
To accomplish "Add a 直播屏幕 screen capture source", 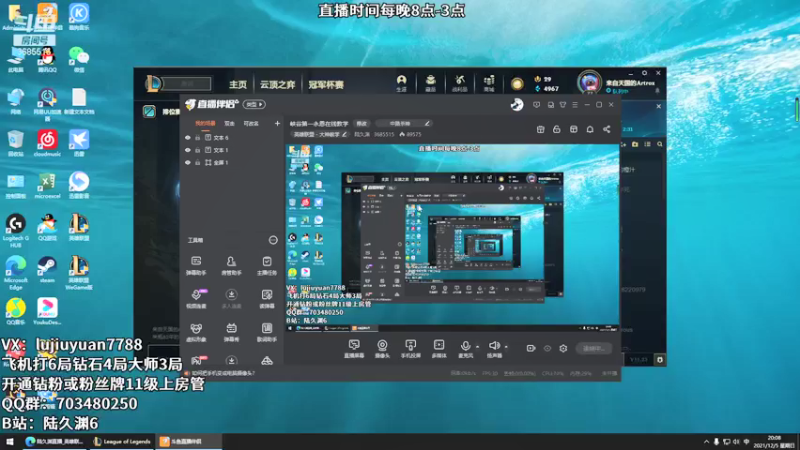I will click(x=354, y=349).
